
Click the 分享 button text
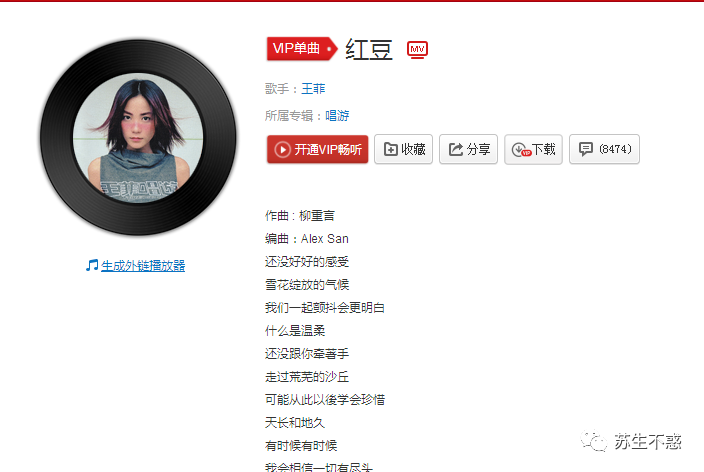pos(478,149)
